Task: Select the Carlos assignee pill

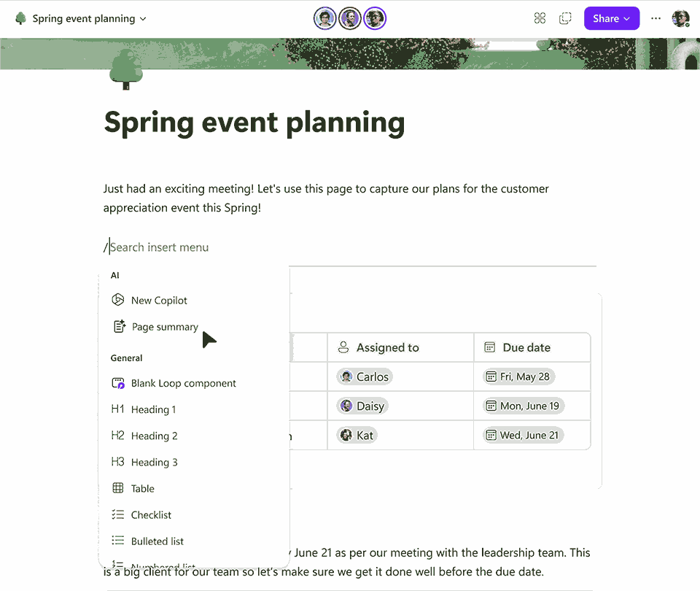Action: coord(364,376)
